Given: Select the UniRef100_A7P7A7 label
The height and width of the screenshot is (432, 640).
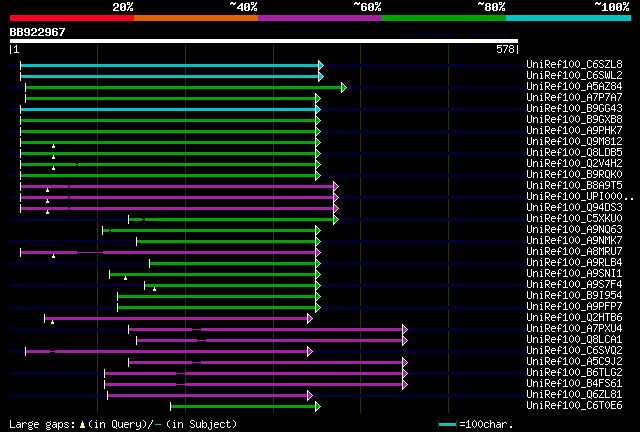Looking at the screenshot, I should pos(574,97).
